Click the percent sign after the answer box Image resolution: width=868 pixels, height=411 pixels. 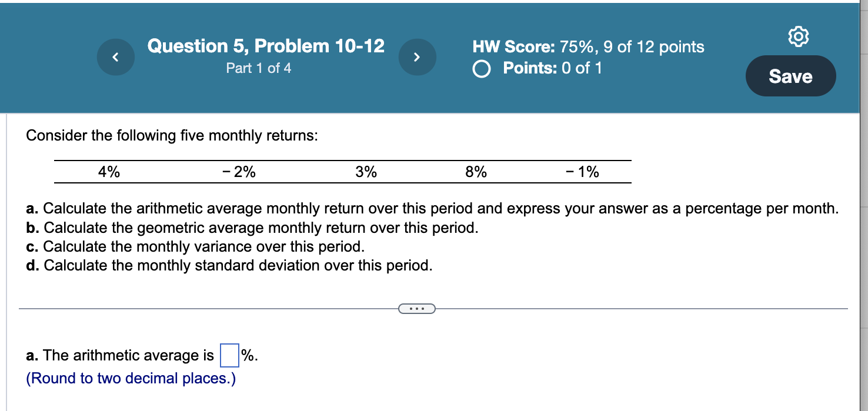click(x=245, y=356)
